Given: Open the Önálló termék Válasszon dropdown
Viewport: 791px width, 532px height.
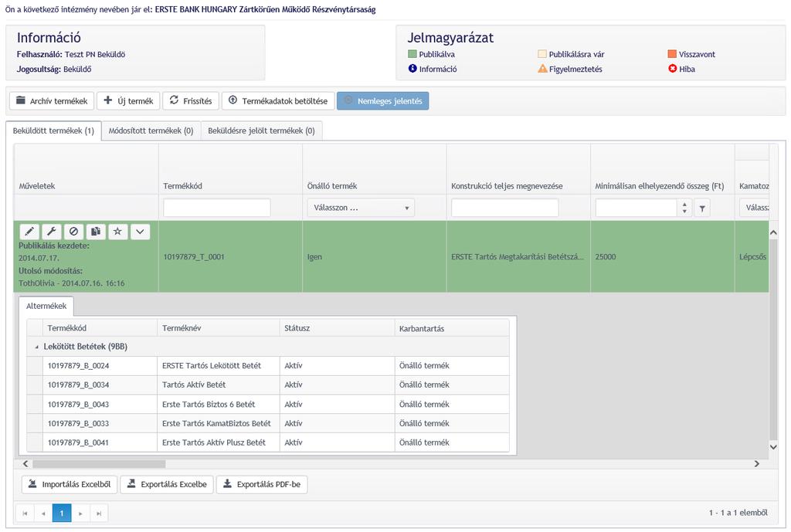Looking at the screenshot, I should point(361,208).
